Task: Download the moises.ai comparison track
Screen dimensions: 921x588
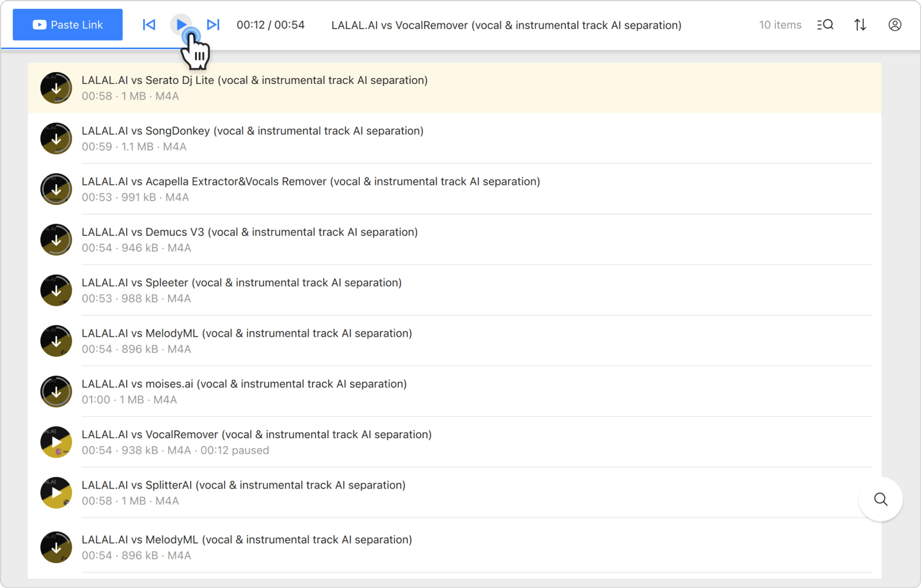Action: [56, 392]
